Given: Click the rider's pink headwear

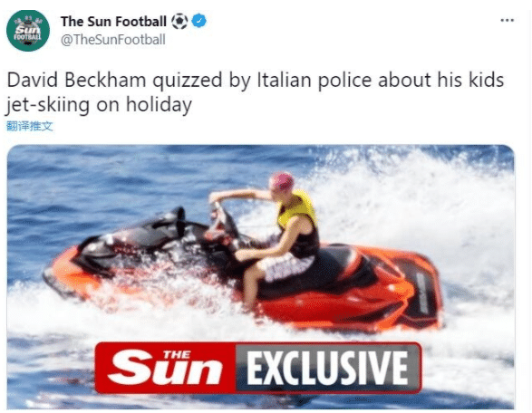Looking at the screenshot, I should 283,181.
